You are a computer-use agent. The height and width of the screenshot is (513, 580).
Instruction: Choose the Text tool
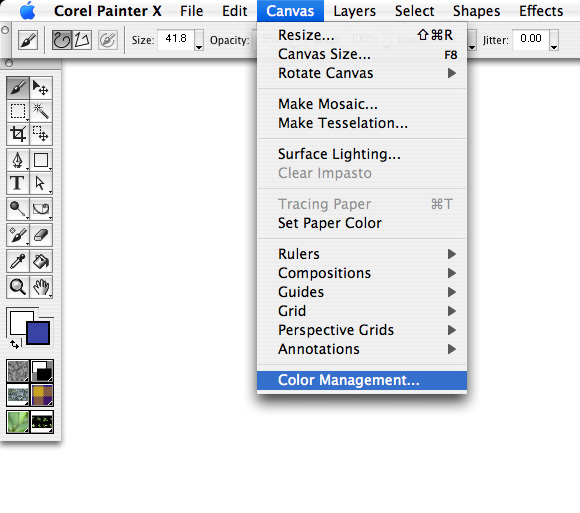pos(18,183)
